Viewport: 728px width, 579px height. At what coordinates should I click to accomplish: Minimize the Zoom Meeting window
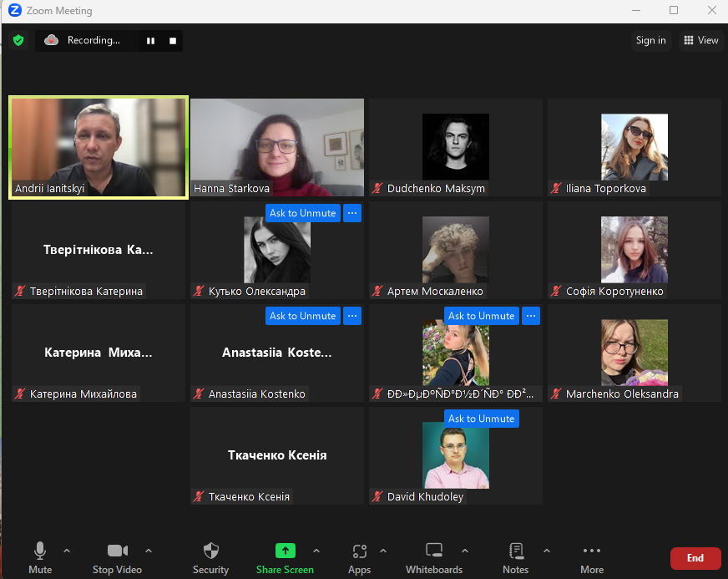[636, 10]
